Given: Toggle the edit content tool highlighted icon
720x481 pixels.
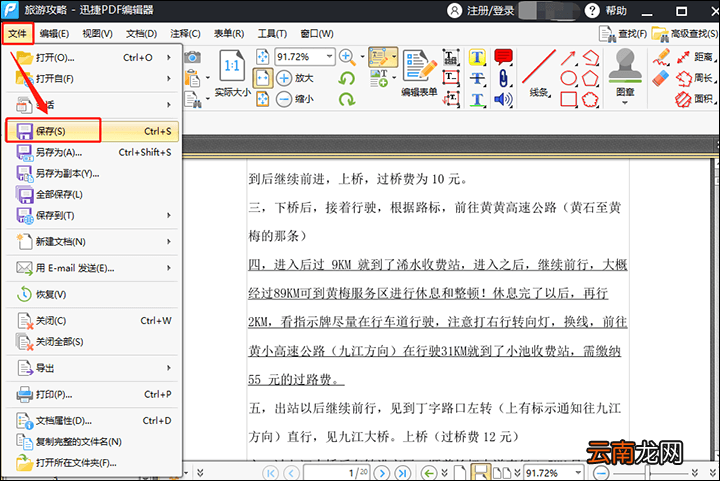Looking at the screenshot, I should coord(380,57).
